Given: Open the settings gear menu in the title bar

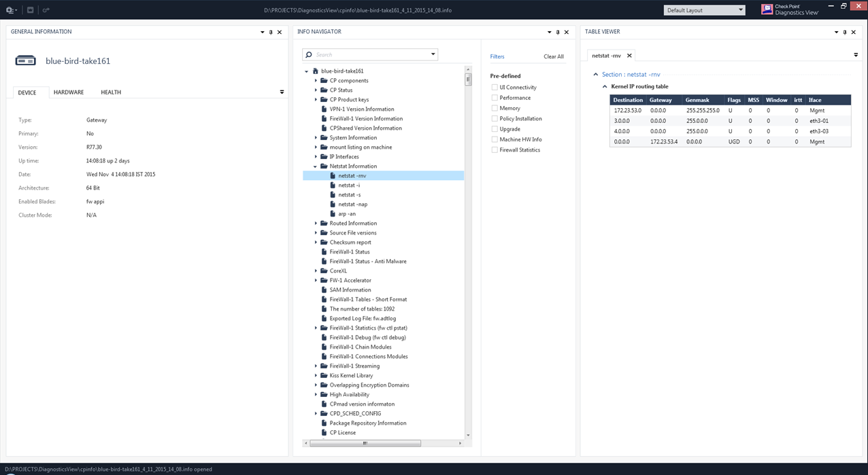Looking at the screenshot, I should (x=12, y=10).
